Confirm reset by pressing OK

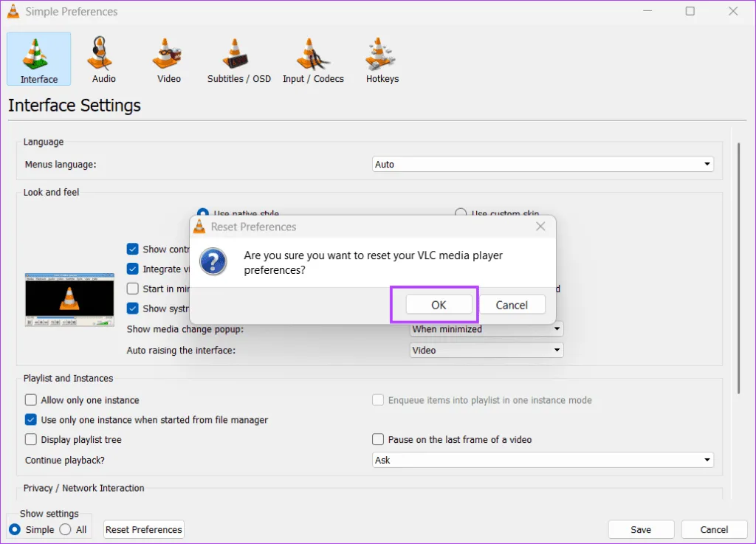point(439,305)
